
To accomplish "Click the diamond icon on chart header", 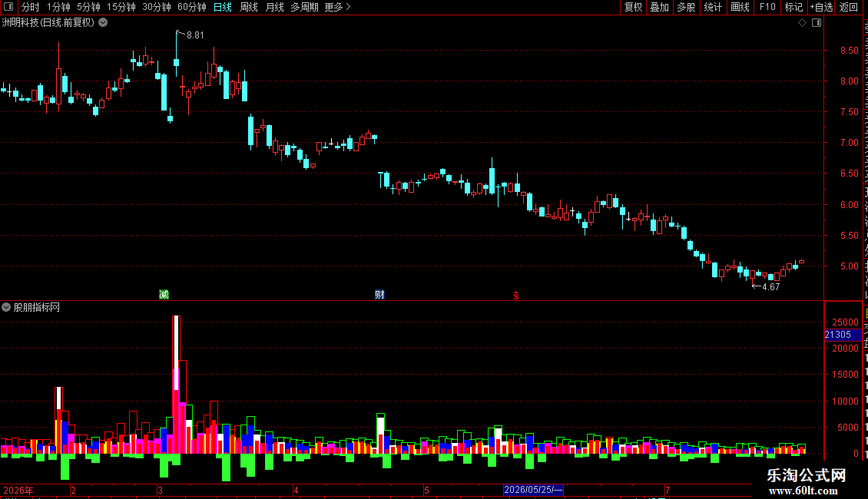I will coord(802,23).
